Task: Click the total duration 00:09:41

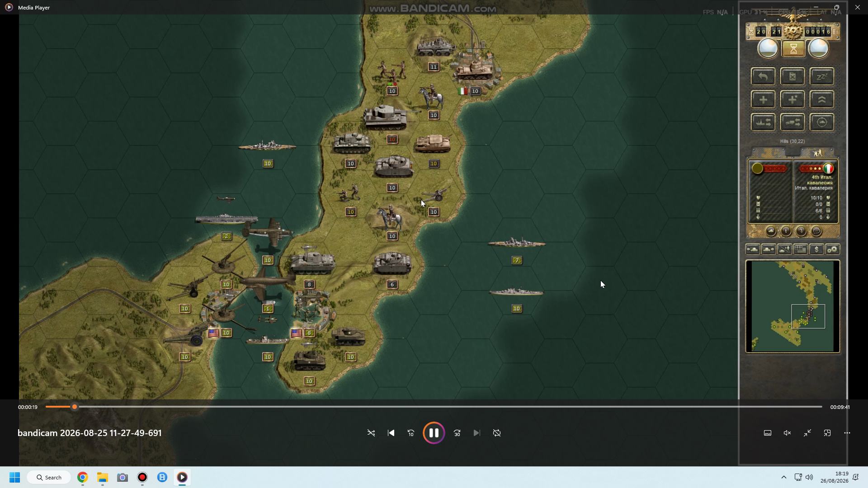Action: pos(840,407)
